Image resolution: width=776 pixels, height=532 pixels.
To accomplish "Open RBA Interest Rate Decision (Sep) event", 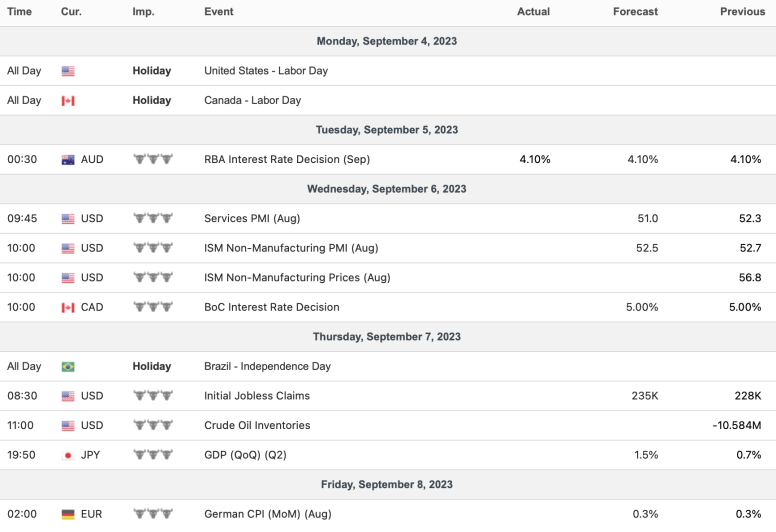I will 277,159.
